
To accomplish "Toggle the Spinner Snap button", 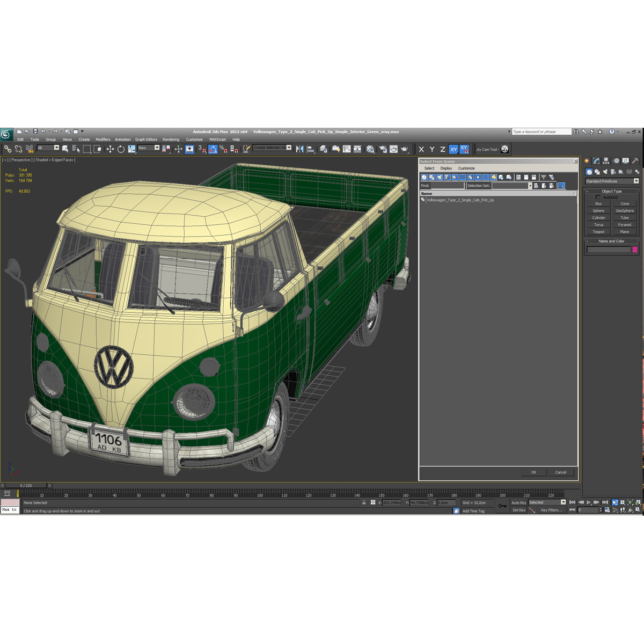I will click(x=235, y=149).
